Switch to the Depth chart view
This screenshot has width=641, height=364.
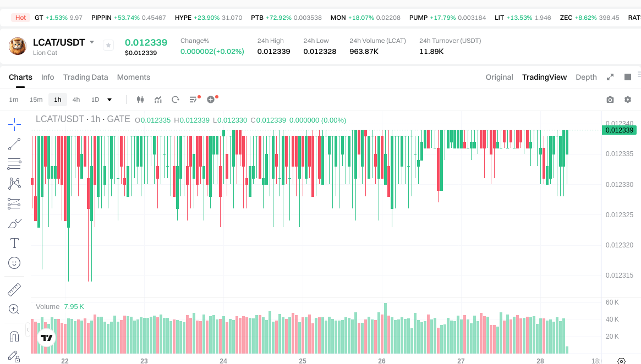coord(586,77)
